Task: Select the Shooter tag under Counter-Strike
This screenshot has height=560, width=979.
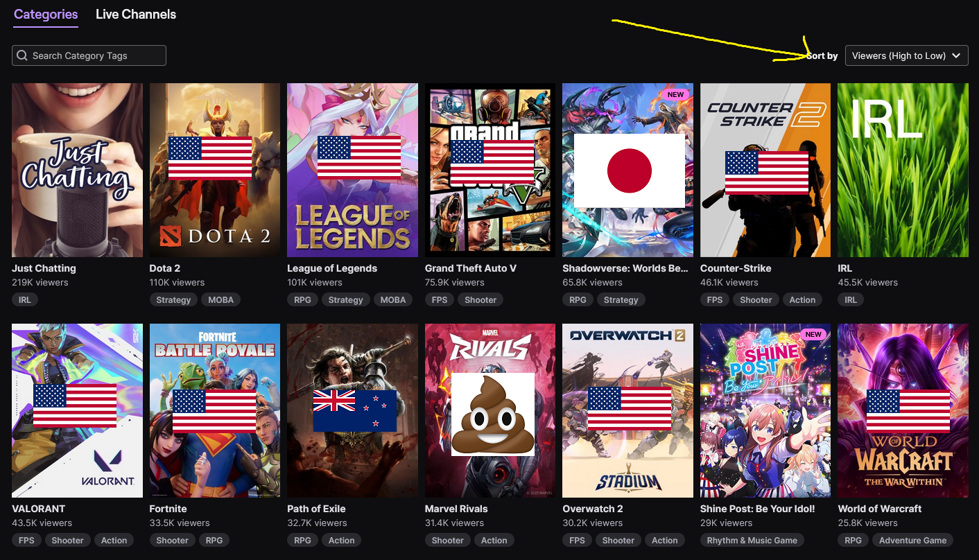Action: tap(756, 300)
